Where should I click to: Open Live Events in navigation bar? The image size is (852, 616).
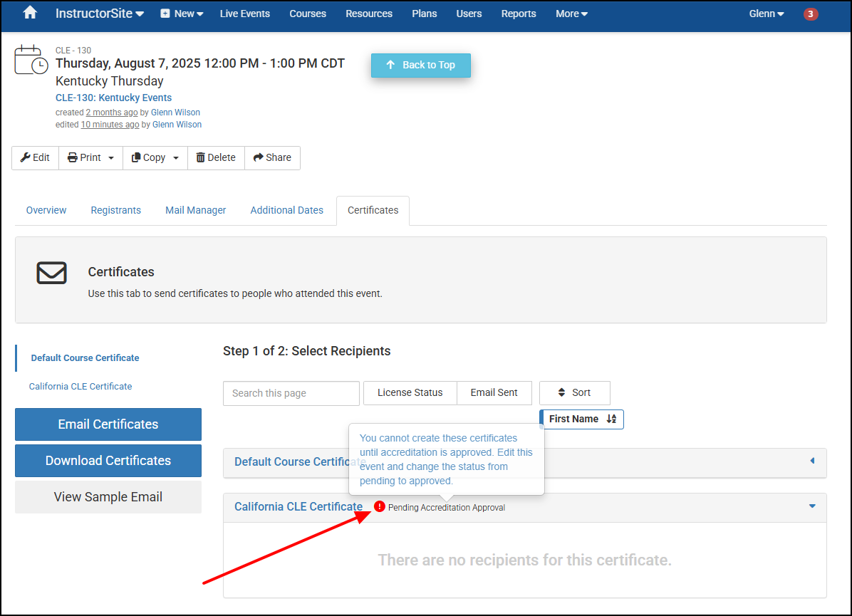[x=244, y=14]
